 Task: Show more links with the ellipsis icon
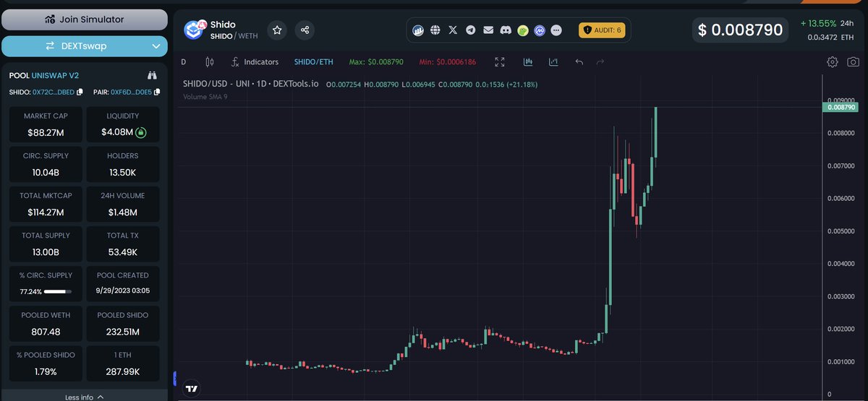click(x=556, y=30)
